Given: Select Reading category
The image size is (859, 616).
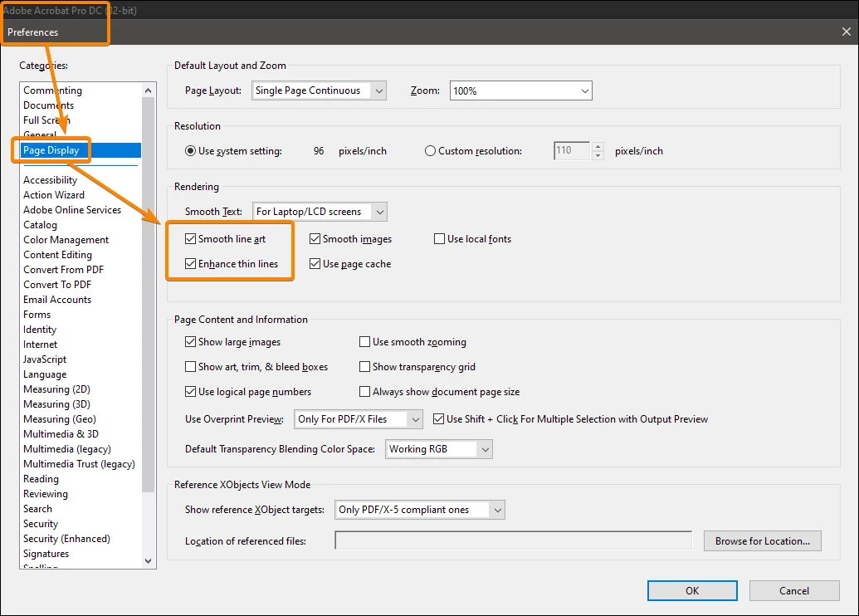Looking at the screenshot, I should (x=41, y=479).
